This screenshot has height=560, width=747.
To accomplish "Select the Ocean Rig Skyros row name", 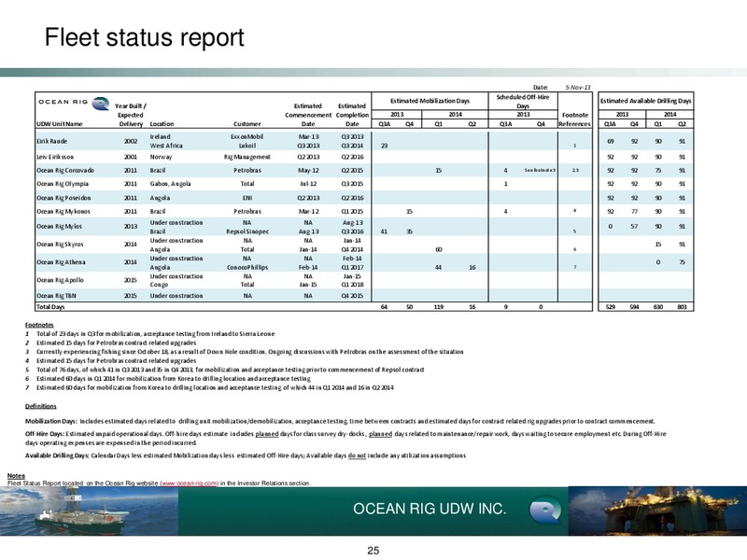I will (60, 245).
